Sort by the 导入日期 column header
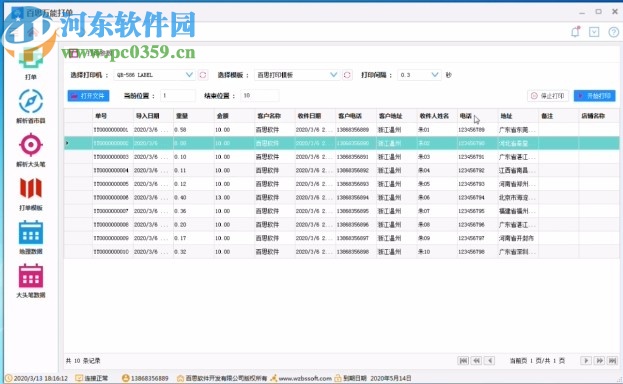 pos(153,116)
